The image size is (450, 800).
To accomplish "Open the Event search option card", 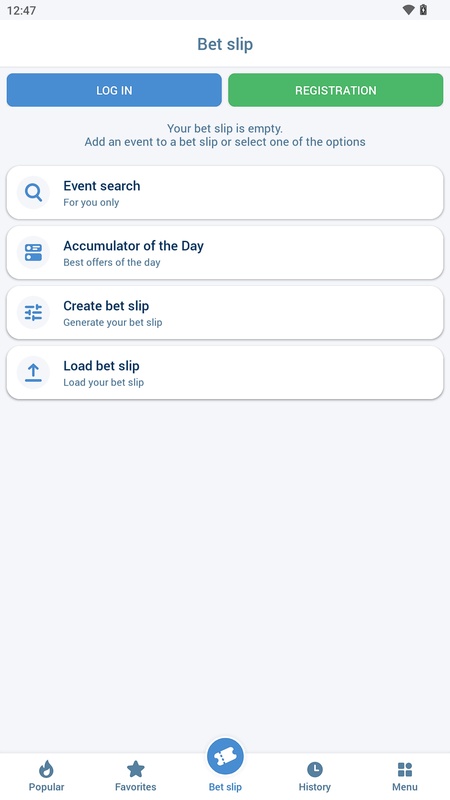I will tap(225, 193).
